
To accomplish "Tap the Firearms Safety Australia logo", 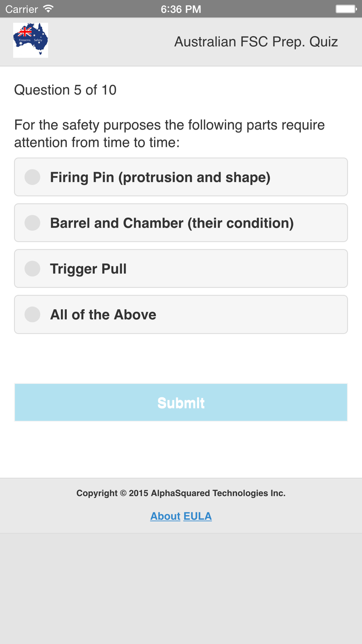I will point(30,40).
